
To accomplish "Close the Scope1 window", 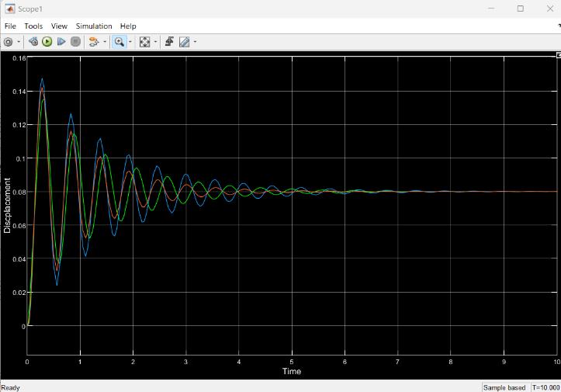I will click(550, 9).
